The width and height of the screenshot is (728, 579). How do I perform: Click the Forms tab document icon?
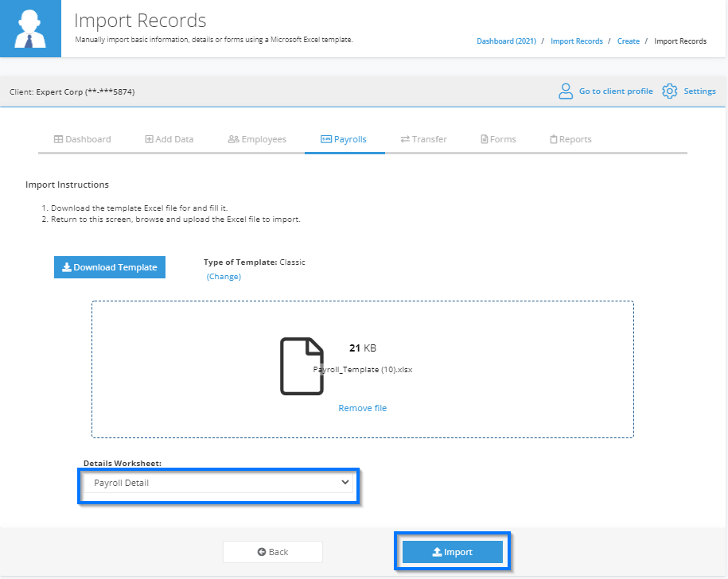pos(485,139)
